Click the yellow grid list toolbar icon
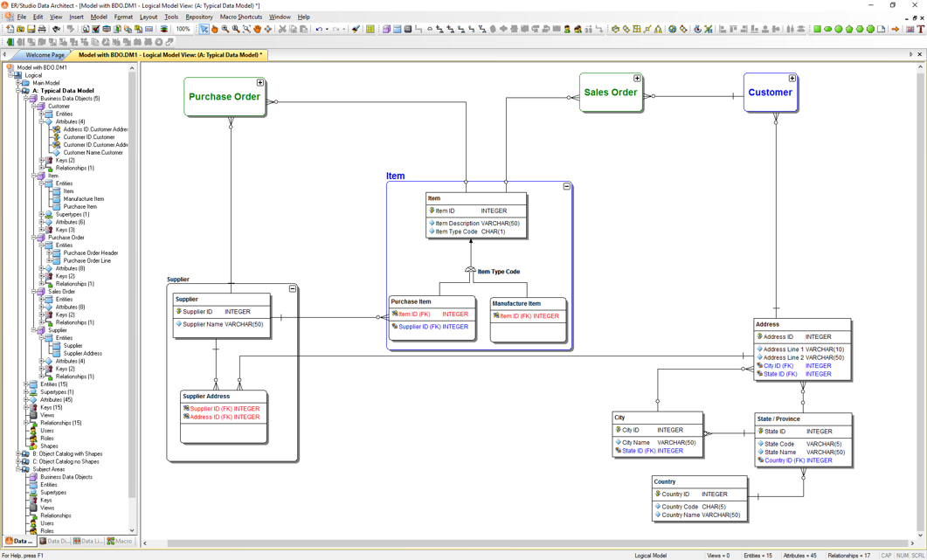This screenshot has height=560, width=927. pos(370,29)
